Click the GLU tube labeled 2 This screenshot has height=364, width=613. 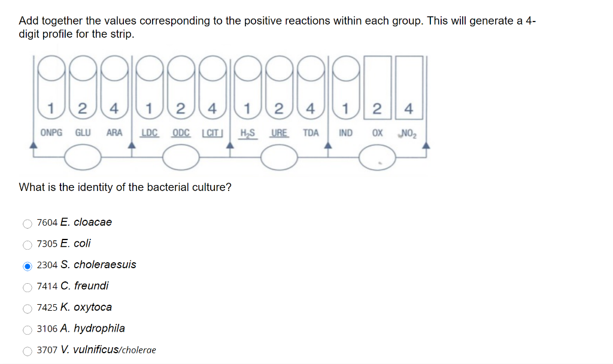(83, 90)
